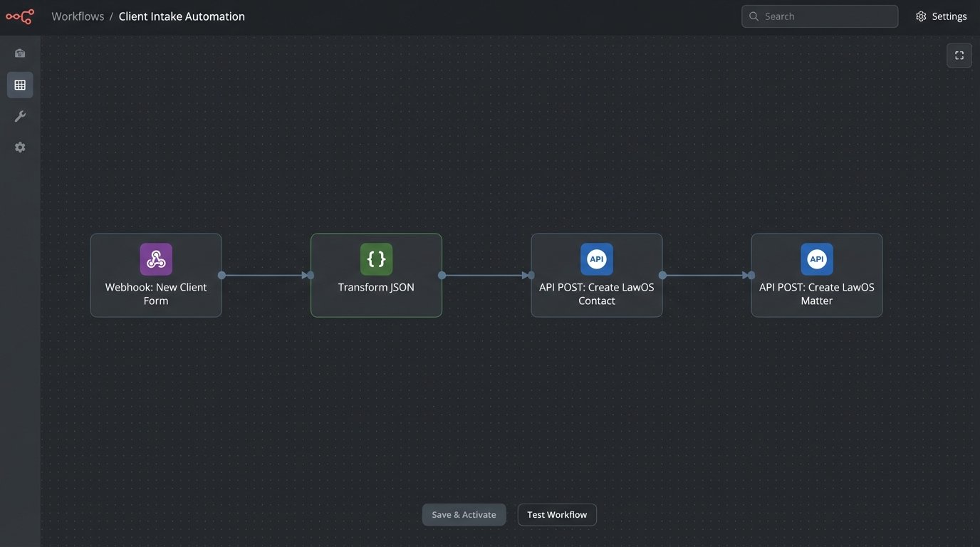
Task: Click the wrench tools icon in the sidebar
Action: (19, 115)
